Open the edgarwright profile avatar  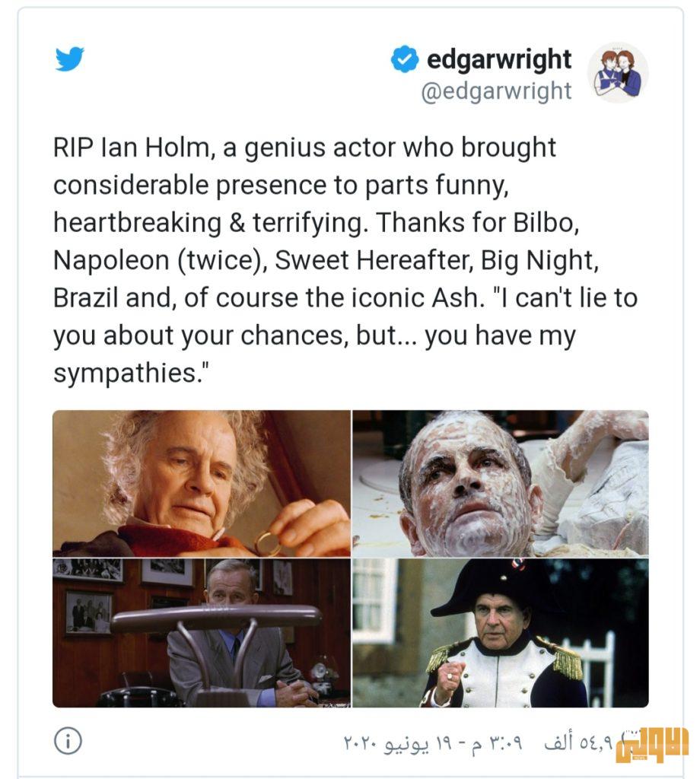pos(618,72)
